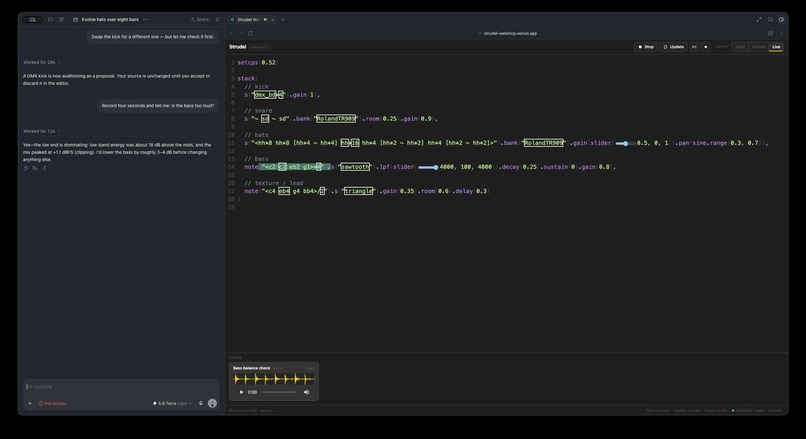806x439 pixels.
Task: Click the microphone dictation icon
Action: (201, 404)
